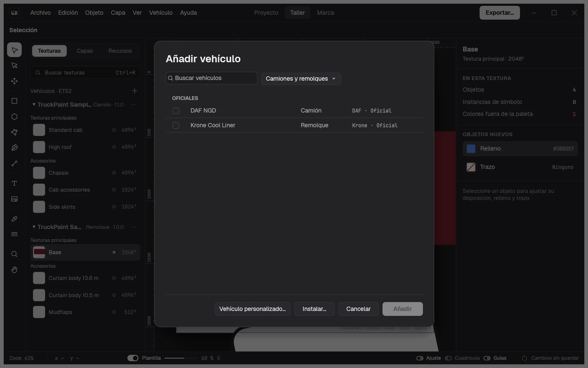588x368 pixels.
Task: Focus the Buscar vehículos search field
Action: pos(212,78)
